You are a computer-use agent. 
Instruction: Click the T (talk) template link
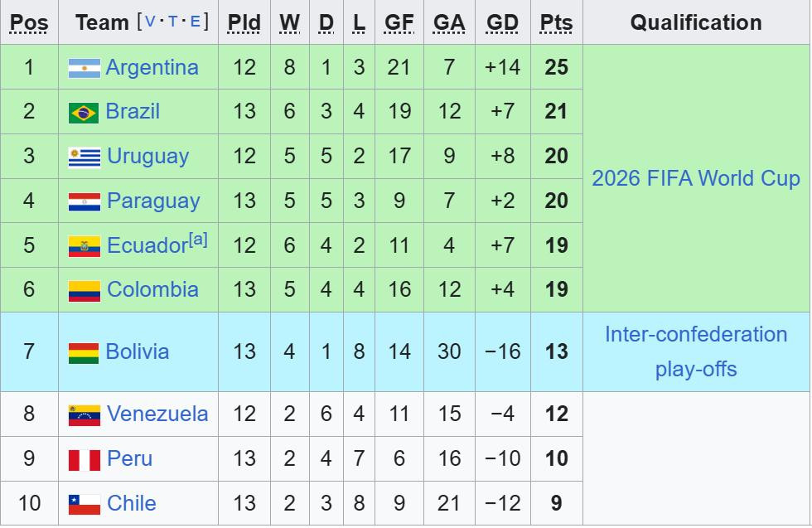pos(172,22)
